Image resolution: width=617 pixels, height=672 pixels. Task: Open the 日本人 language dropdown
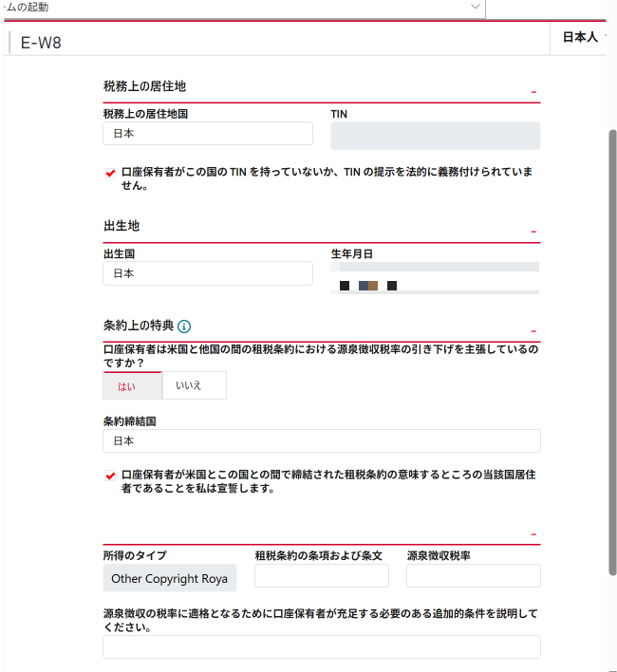tap(583, 37)
